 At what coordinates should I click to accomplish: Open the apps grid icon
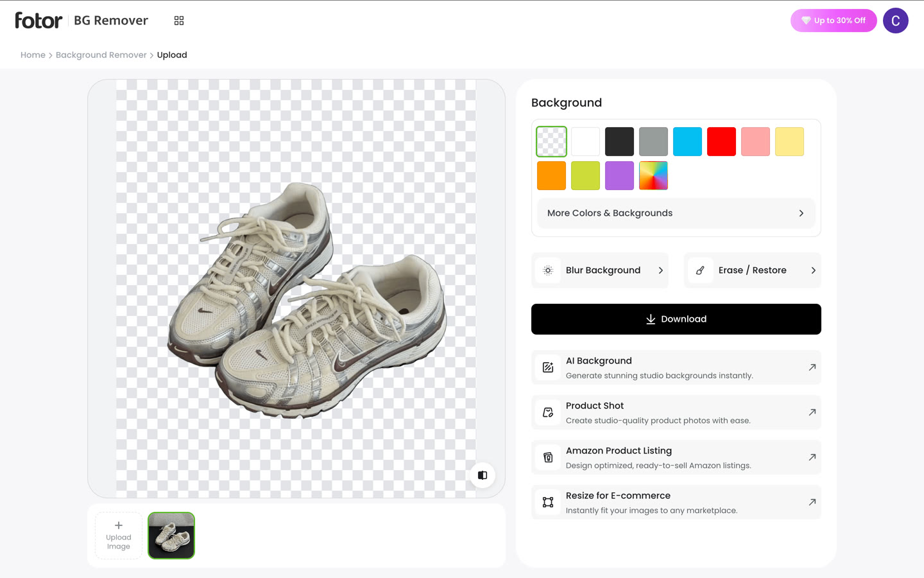click(179, 21)
